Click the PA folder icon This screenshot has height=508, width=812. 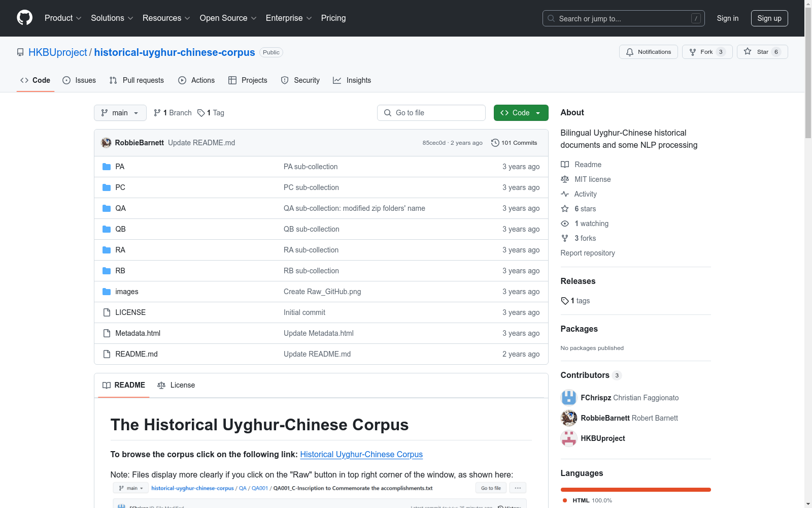107,167
